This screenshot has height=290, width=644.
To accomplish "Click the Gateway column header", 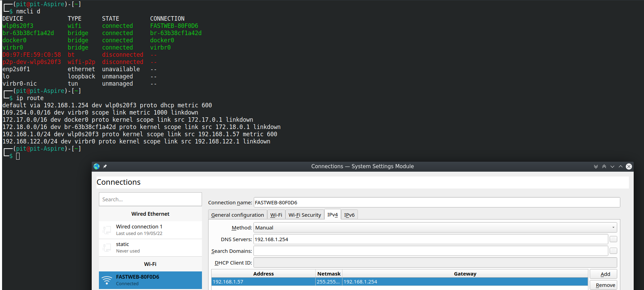I will 465,273.
